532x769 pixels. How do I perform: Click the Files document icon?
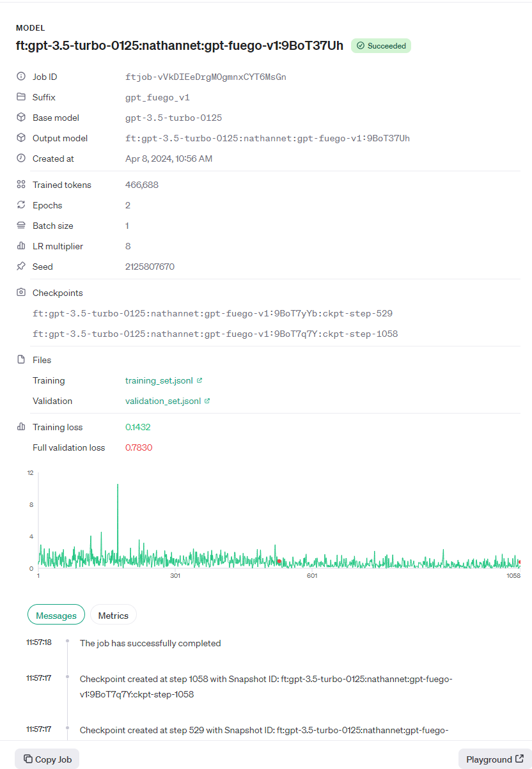coord(21,360)
